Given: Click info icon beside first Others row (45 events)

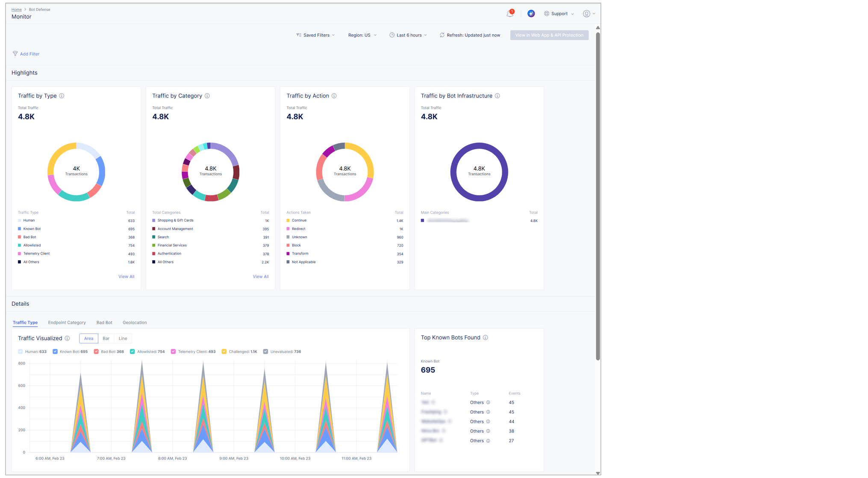Looking at the screenshot, I should 488,402.
